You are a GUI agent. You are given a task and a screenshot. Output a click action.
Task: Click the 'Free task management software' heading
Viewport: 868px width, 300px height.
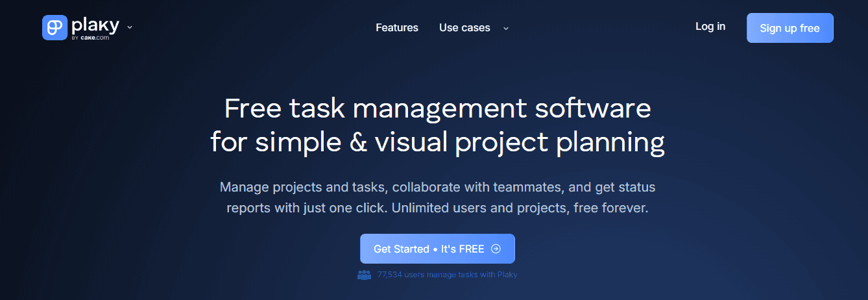click(437, 108)
